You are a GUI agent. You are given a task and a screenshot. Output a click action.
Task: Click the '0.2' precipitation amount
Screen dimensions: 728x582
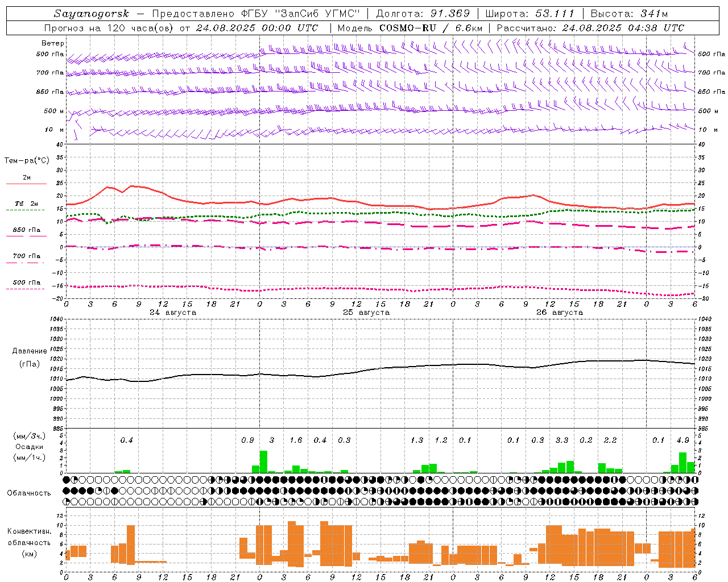[586, 440]
